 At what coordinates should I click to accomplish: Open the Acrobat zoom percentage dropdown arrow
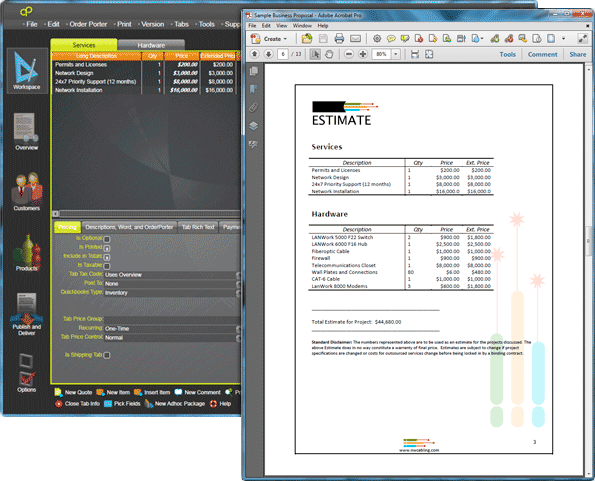(396, 54)
